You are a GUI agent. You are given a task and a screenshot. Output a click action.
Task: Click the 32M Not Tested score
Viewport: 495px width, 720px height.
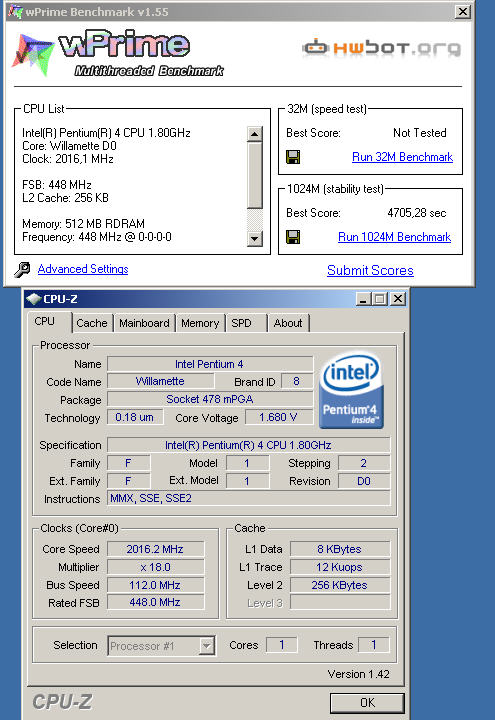(x=420, y=133)
